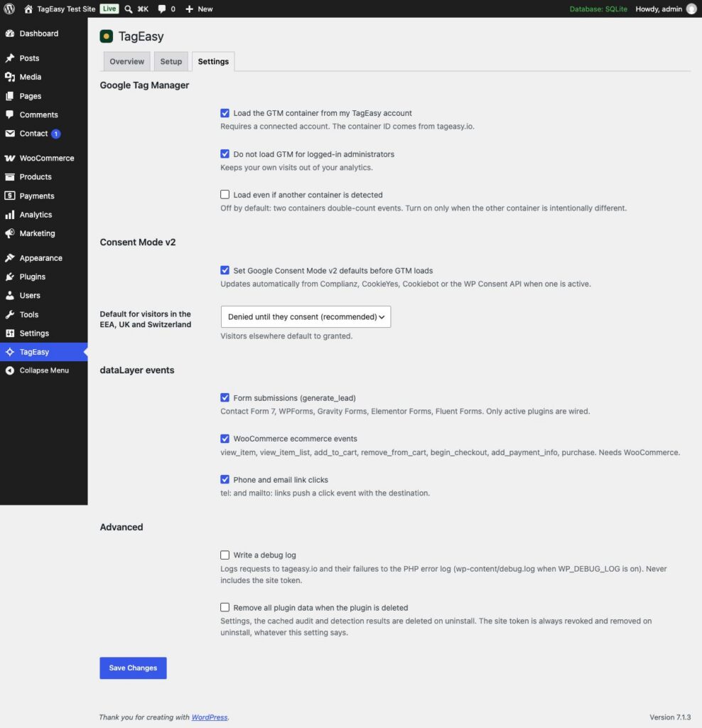
Task: Click the Live badge in admin bar
Action: (109, 9)
